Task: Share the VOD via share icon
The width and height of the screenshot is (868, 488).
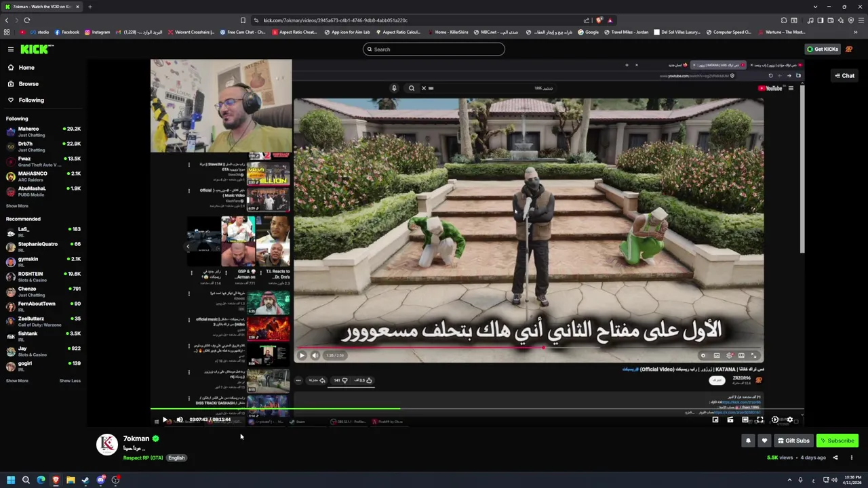Action: point(835,457)
